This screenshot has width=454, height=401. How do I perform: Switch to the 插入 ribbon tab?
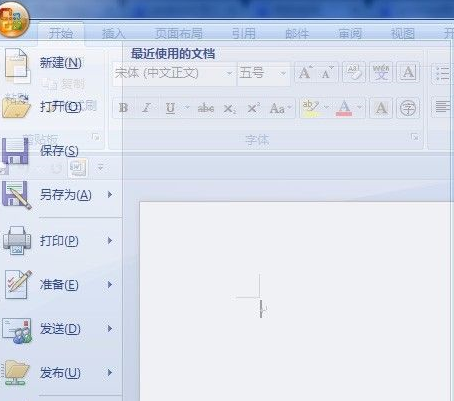(113, 34)
